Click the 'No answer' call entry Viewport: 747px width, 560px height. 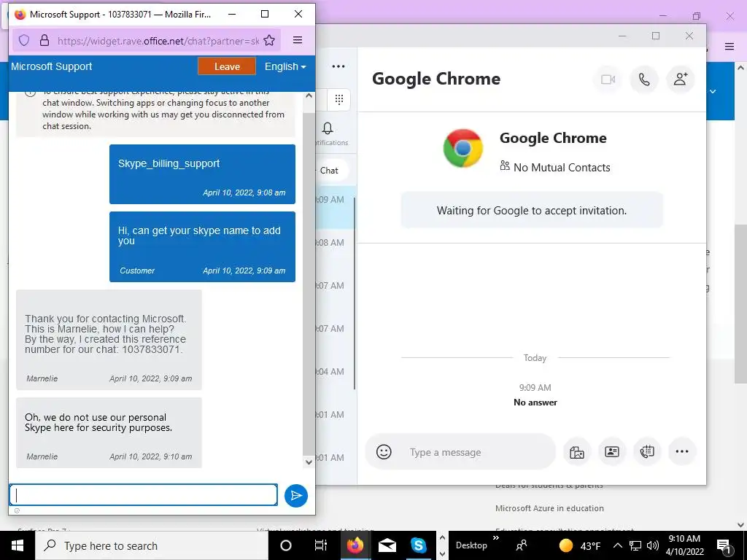[x=535, y=402]
